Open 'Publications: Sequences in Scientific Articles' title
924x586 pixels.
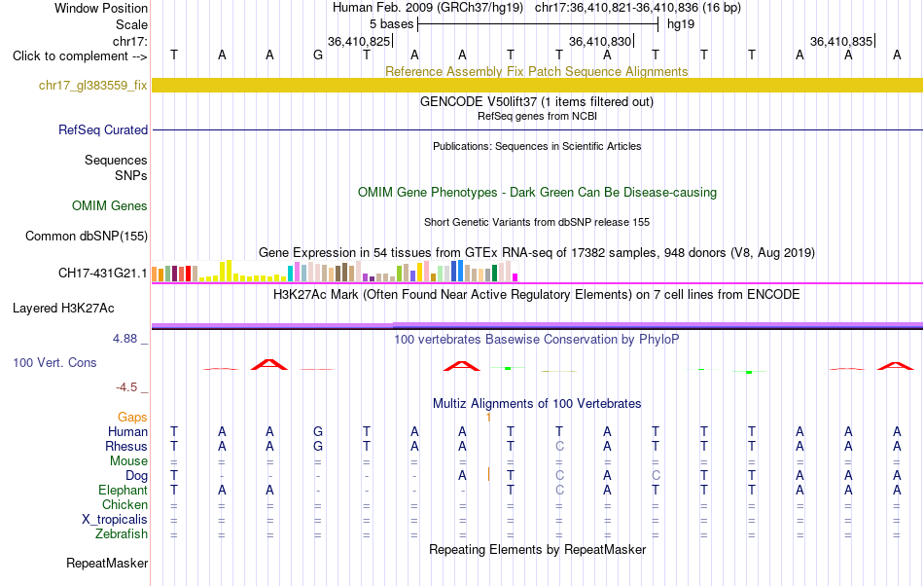pyautogui.click(x=537, y=146)
